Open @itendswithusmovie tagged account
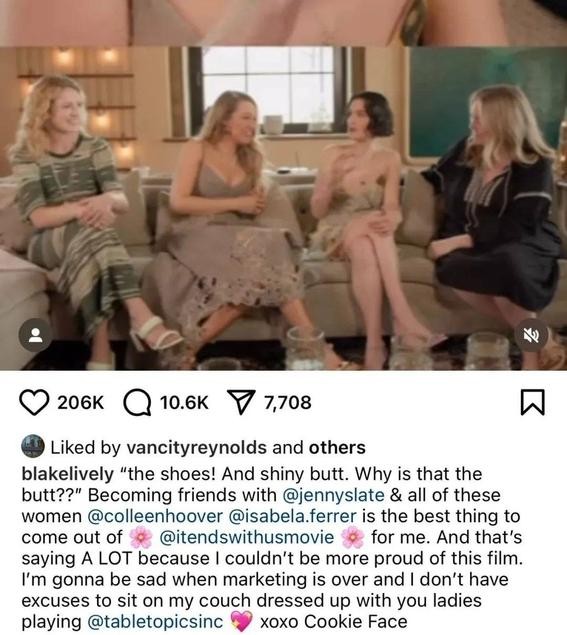567x635 pixels. coord(247,537)
